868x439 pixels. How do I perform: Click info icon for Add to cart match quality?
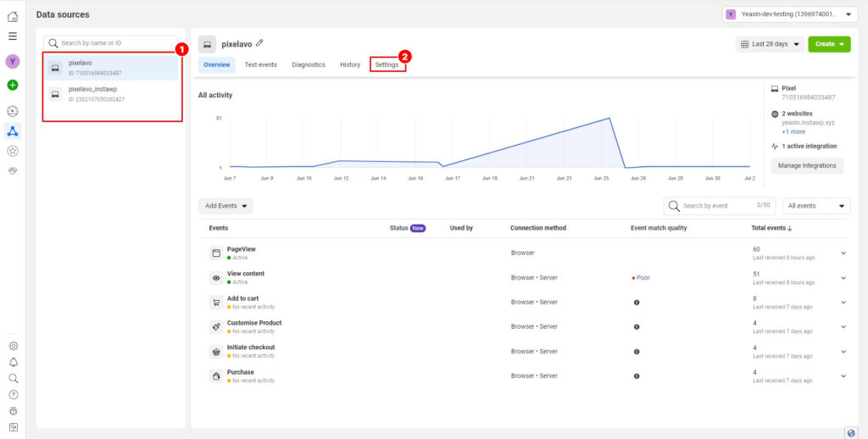(x=636, y=303)
